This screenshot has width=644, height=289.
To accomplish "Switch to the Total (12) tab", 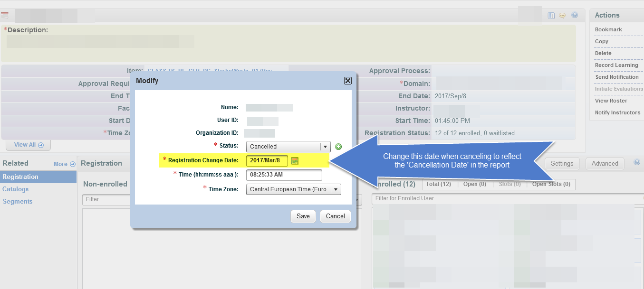I will tap(438, 184).
